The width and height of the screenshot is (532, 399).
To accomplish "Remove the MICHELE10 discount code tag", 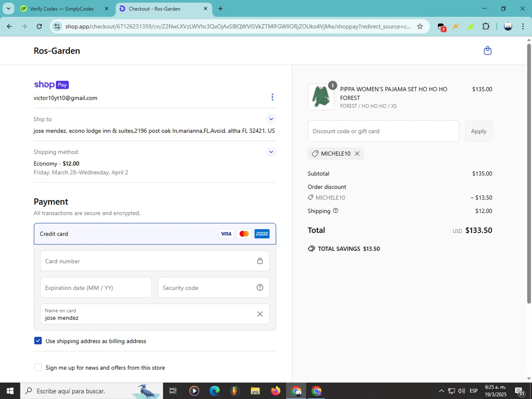I will pyautogui.click(x=357, y=154).
